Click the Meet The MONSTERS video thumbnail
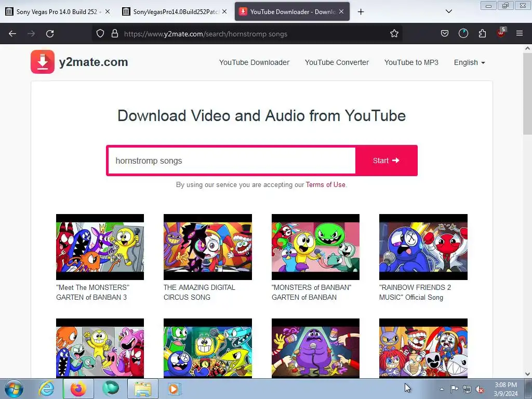This screenshot has width=532, height=399. point(100,247)
